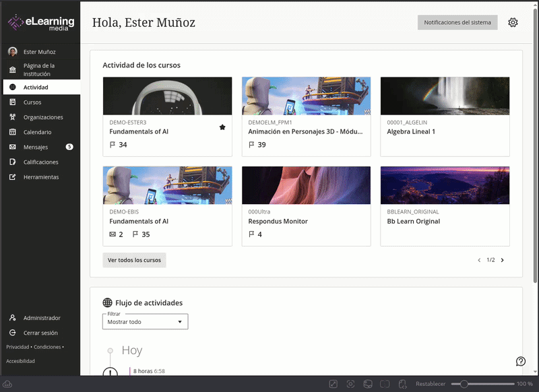Open the Accesibilidad link
This screenshot has width=539, height=392.
[x=20, y=361]
